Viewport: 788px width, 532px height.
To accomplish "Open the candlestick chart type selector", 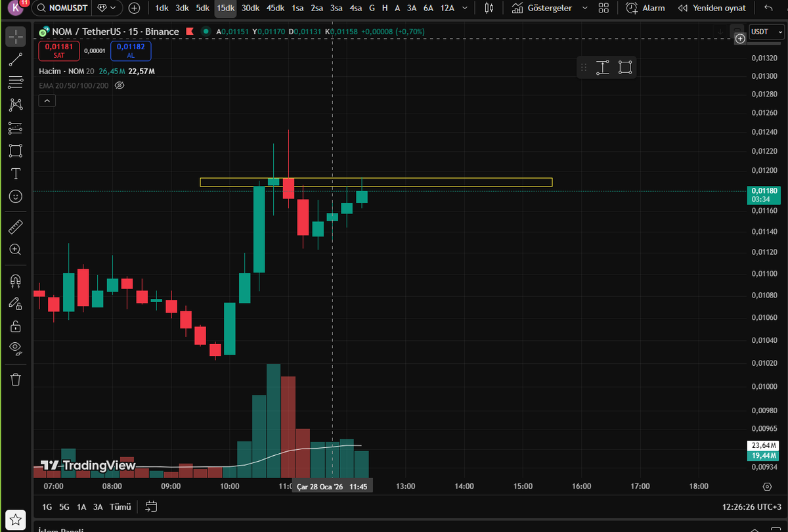I will pos(489,8).
